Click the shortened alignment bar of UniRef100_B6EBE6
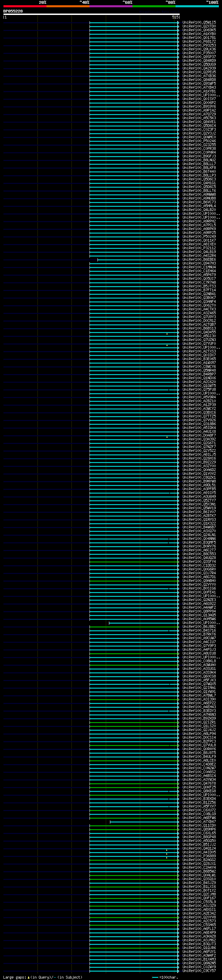222x980 pixels. pos(138,260)
